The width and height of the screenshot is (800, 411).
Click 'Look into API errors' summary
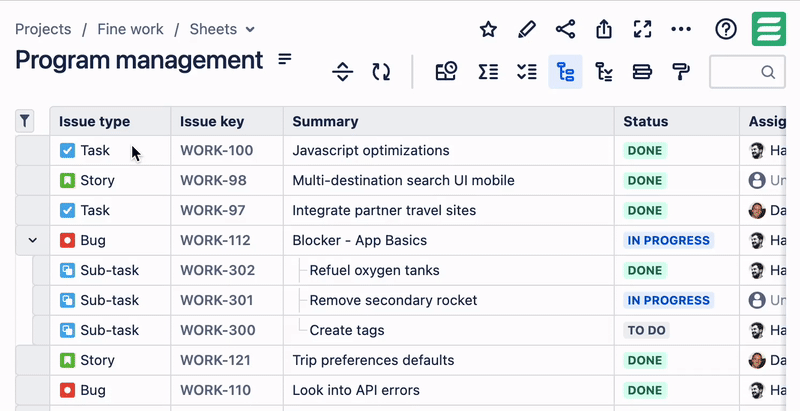(x=356, y=390)
